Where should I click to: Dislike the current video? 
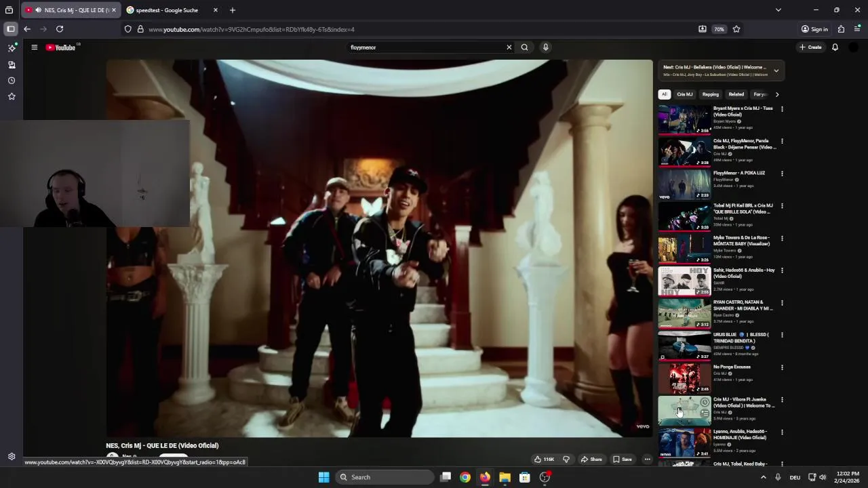point(566,460)
